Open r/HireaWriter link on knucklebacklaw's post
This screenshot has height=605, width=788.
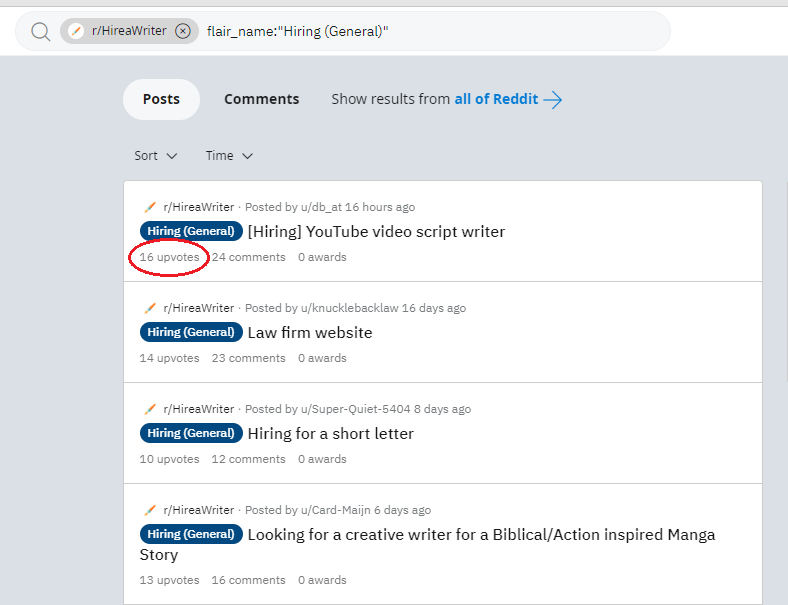point(199,308)
